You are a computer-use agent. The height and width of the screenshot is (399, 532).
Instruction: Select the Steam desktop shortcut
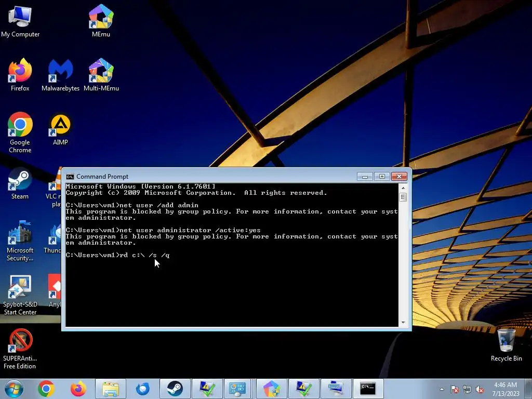click(x=20, y=183)
